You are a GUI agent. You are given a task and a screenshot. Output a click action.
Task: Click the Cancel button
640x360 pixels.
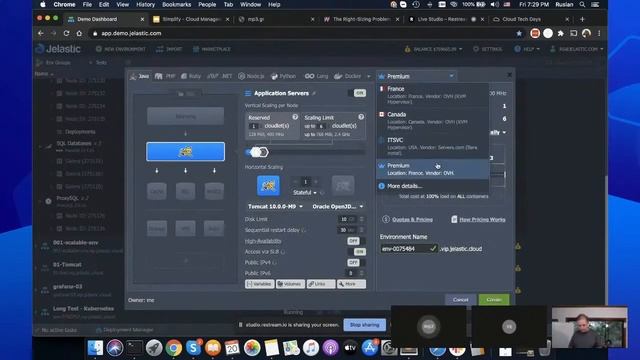[460, 300]
